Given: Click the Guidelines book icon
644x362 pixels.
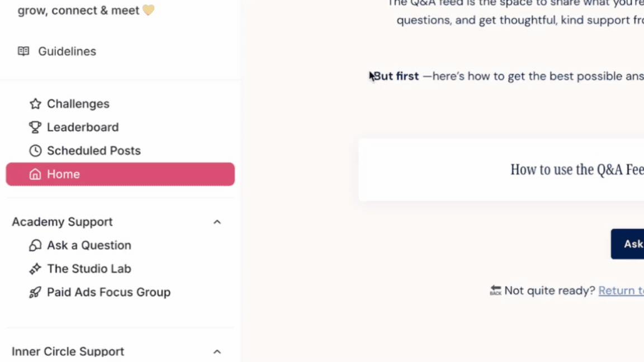Looking at the screenshot, I should (x=23, y=51).
